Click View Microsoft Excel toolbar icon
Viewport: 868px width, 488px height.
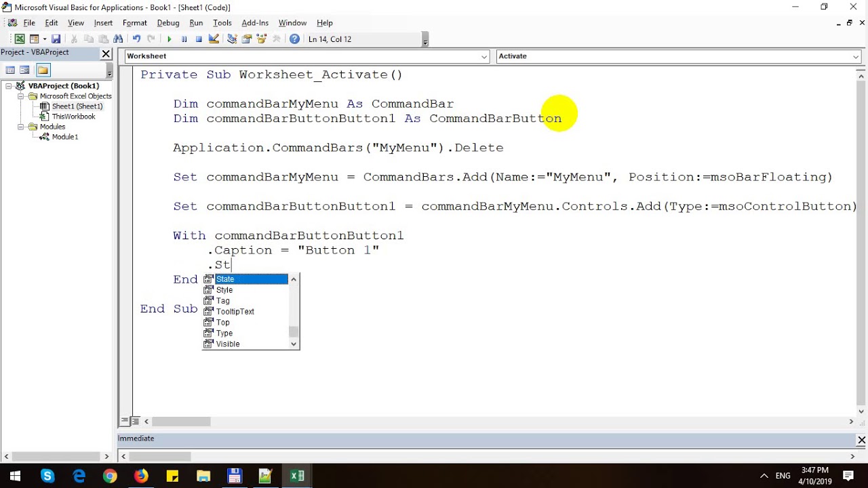(x=20, y=39)
